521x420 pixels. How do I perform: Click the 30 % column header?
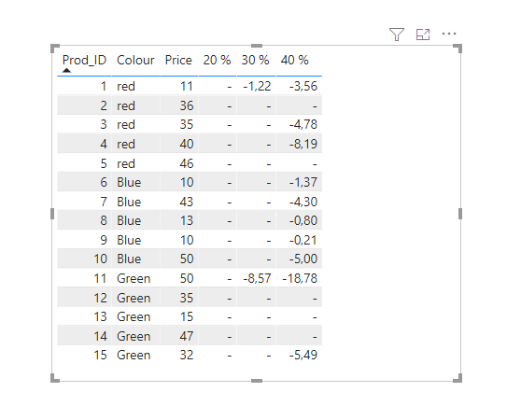pyautogui.click(x=255, y=60)
